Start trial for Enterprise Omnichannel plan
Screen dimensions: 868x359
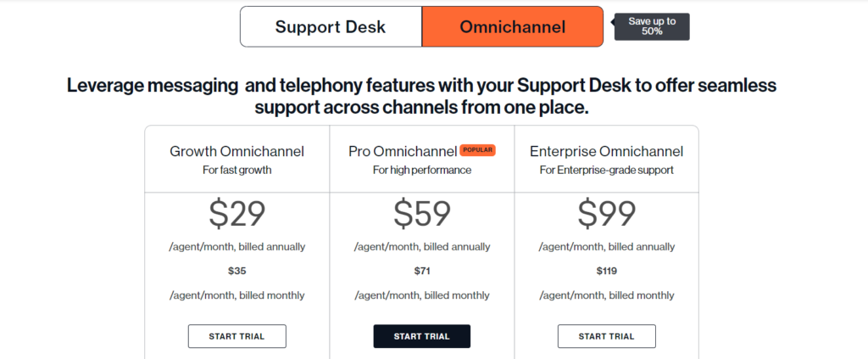(x=606, y=336)
